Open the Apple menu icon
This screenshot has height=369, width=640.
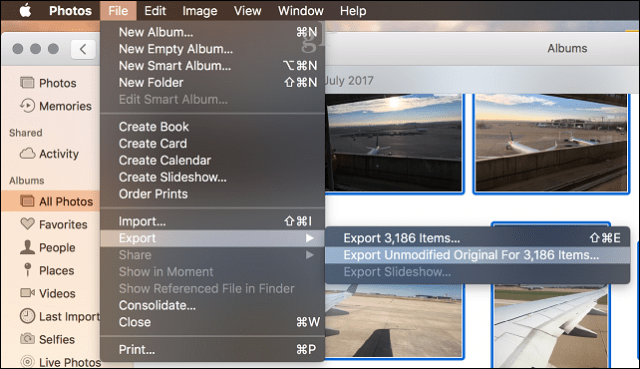click(x=25, y=11)
